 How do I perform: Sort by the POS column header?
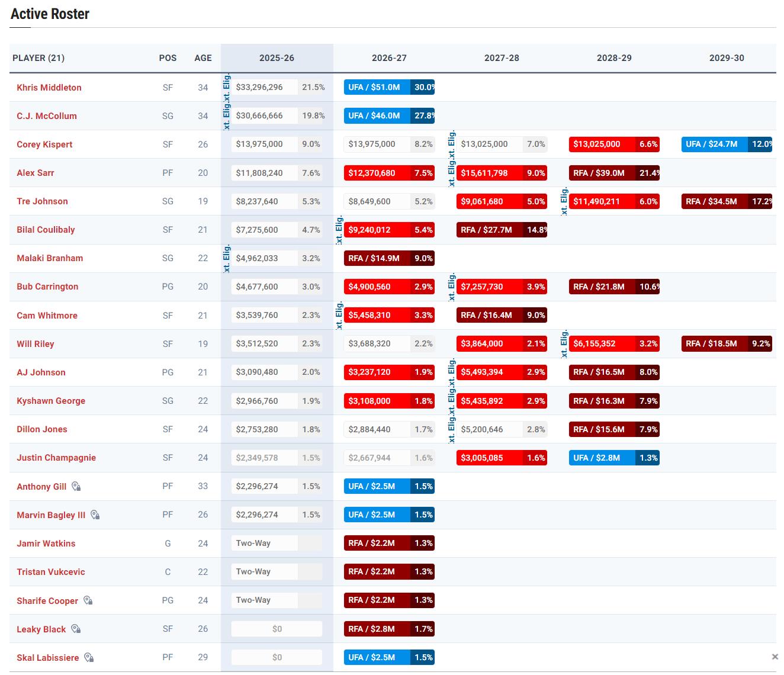168,58
